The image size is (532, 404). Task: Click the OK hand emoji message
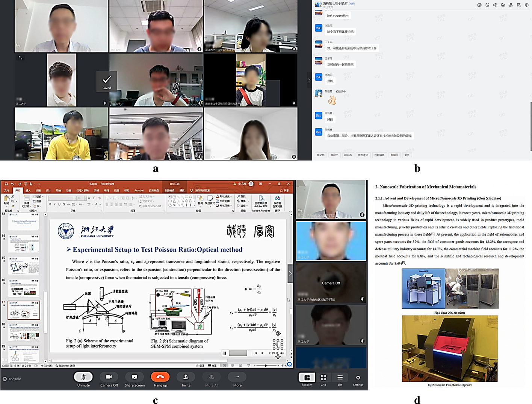332,100
